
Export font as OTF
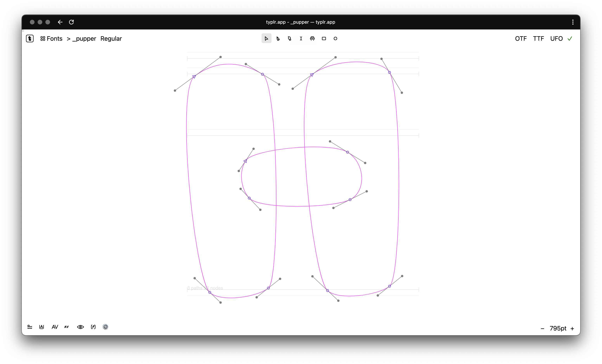coord(521,39)
